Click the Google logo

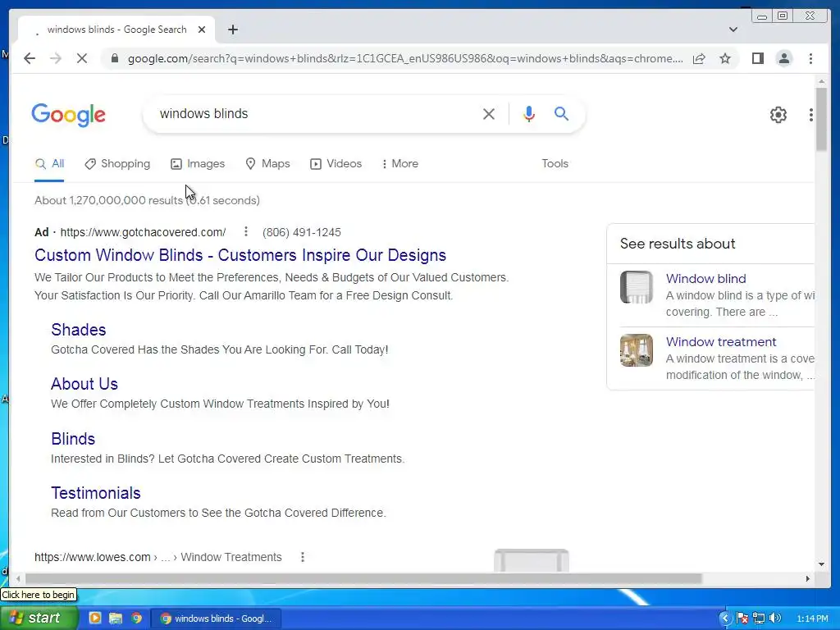pyautogui.click(x=69, y=115)
